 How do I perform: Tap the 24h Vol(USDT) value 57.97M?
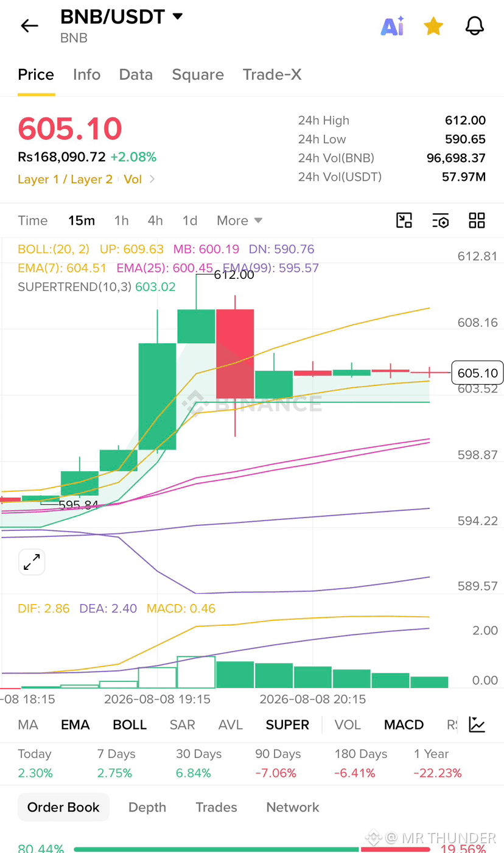point(463,177)
